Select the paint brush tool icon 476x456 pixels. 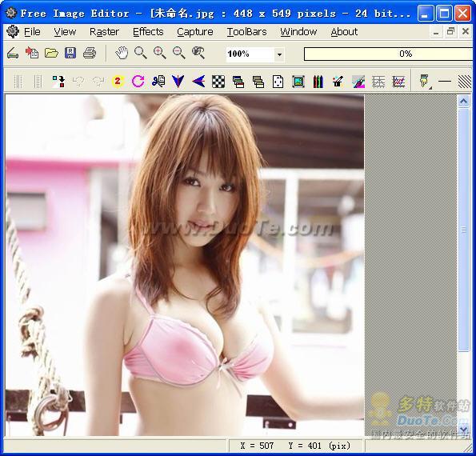point(425,82)
